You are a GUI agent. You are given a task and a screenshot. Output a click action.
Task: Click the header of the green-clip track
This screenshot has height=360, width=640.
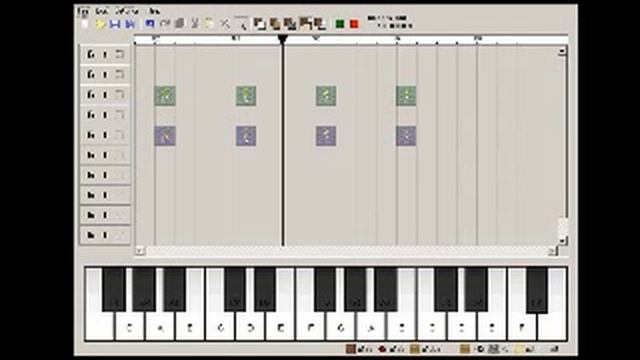pyautogui.click(x=105, y=95)
